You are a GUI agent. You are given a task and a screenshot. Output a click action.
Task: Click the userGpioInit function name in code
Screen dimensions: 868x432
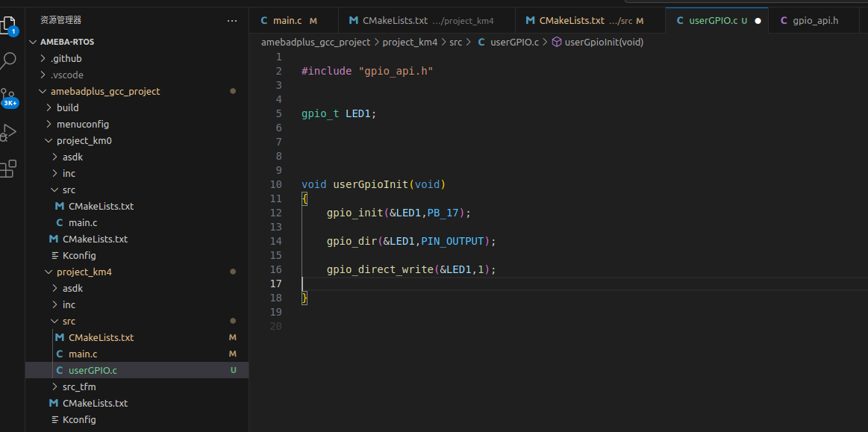point(370,185)
